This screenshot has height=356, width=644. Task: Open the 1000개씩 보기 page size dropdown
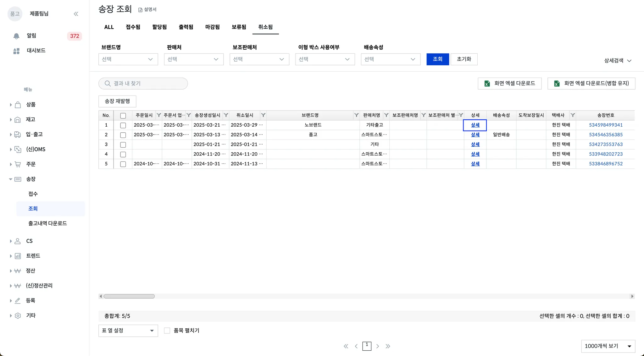[x=608, y=346]
